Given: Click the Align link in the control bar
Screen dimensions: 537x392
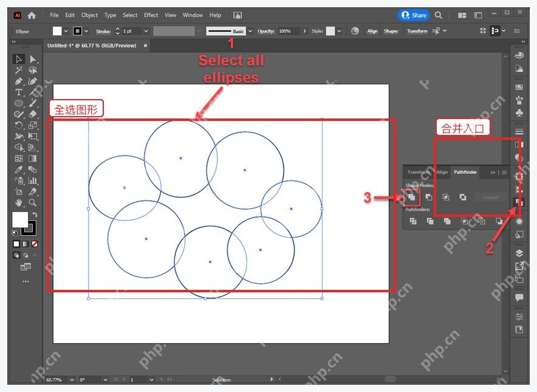Looking at the screenshot, I should click(372, 31).
